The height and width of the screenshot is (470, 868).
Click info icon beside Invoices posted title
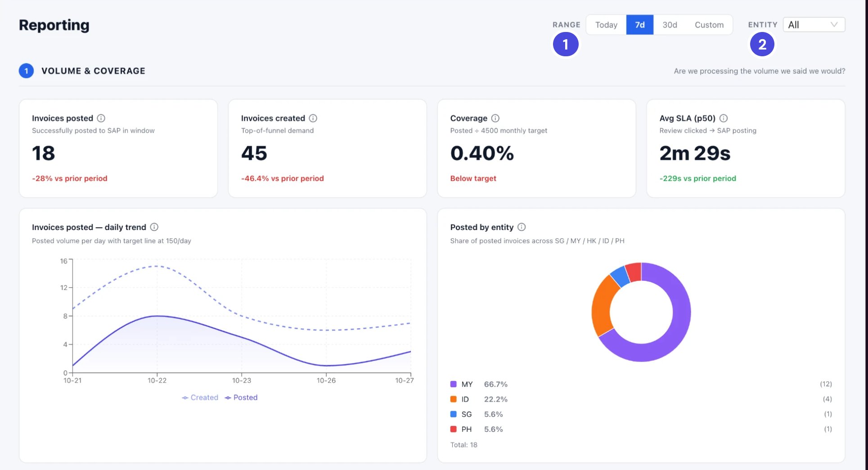[101, 118]
